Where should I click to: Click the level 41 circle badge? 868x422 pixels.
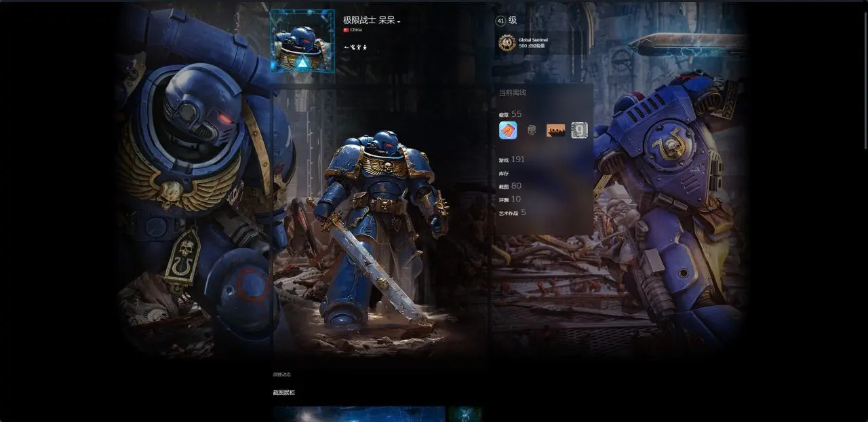point(501,20)
